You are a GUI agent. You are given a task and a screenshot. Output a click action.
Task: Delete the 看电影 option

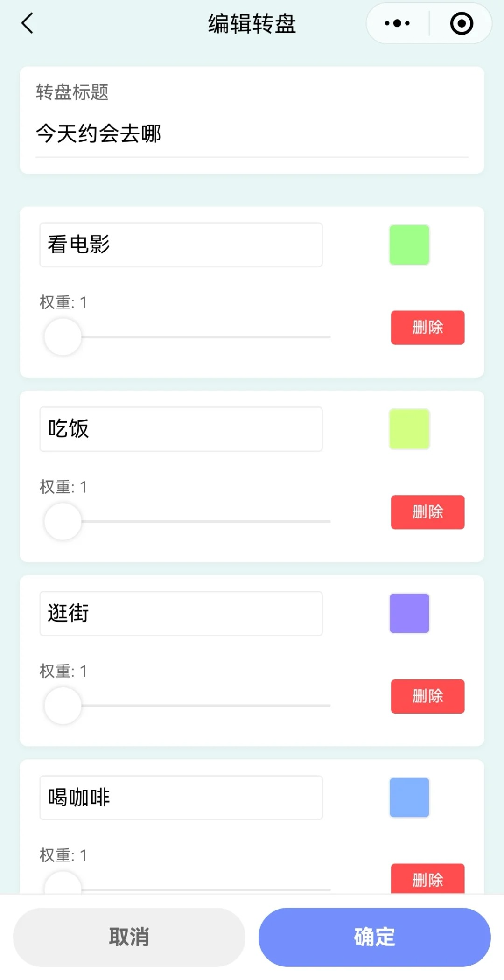point(427,328)
